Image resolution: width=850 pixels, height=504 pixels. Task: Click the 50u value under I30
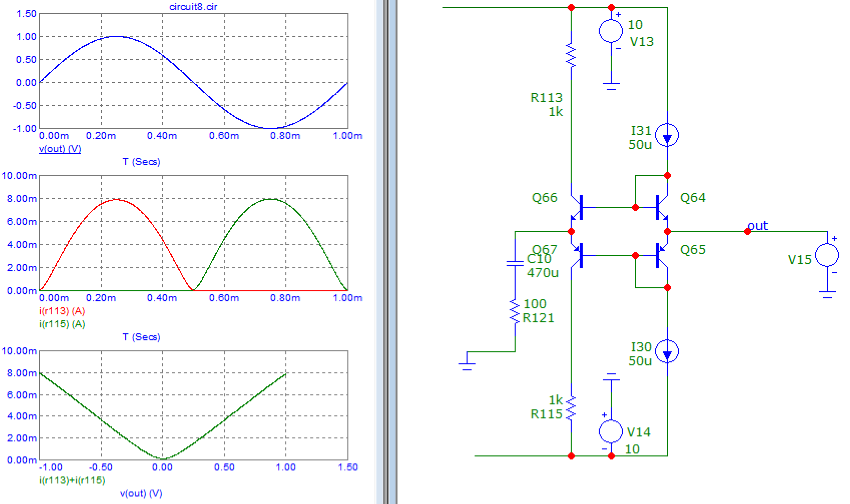(640, 361)
